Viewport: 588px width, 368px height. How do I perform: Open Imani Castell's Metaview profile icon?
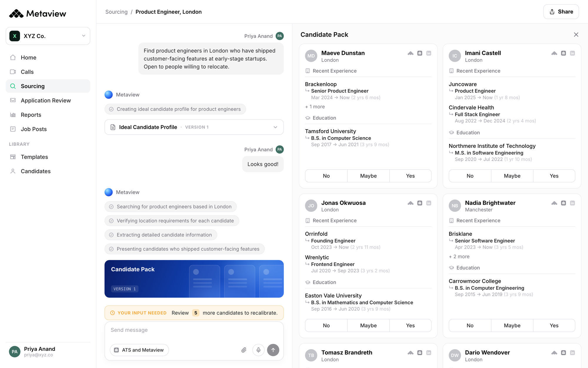click(x=554, y=53)
